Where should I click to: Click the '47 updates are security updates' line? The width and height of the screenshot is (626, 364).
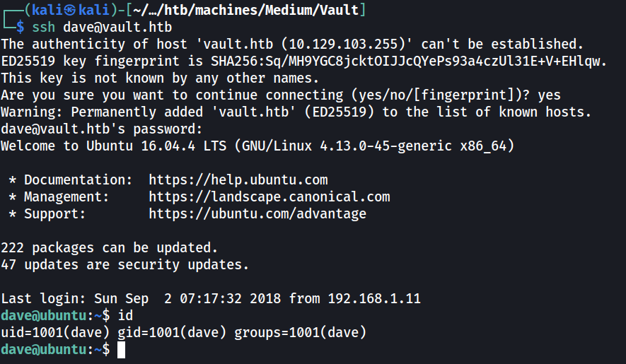point(125,264)
